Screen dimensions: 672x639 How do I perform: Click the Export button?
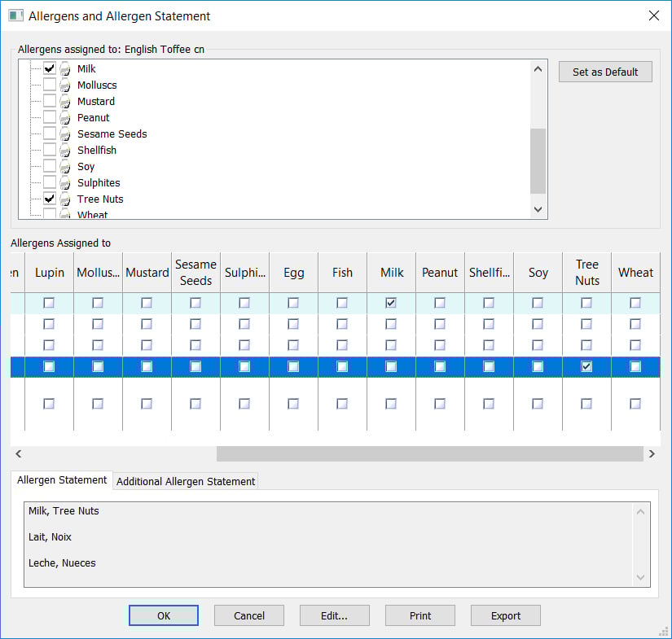coord(505,615)
